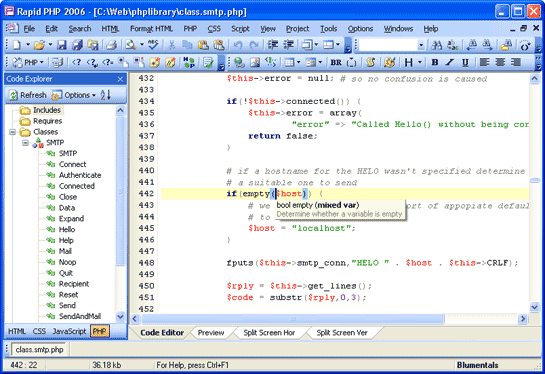Screen dimensions: 545x374
Task: Apply underline formatting with the U button
Action: [465, 63]
